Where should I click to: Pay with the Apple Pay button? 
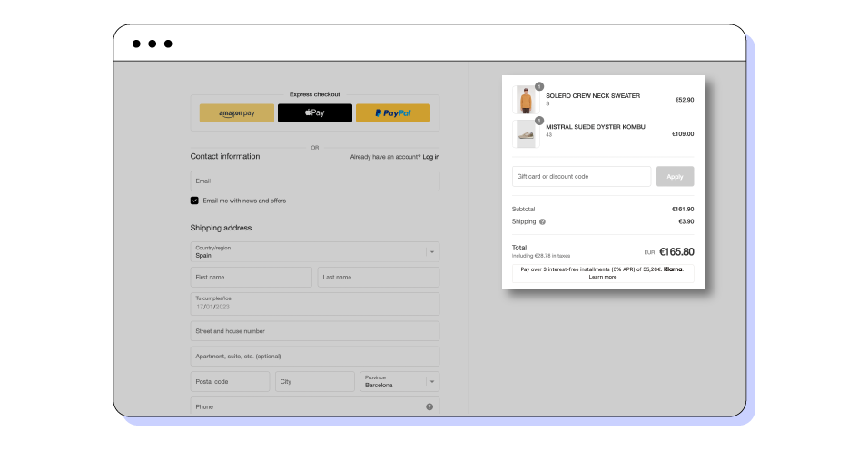pyautogui.click(x=314, y=113)
